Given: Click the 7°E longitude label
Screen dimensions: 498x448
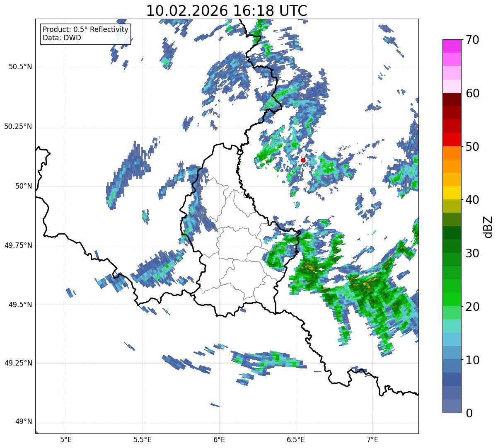Looking at the screenshot, I should coord(372,439).
